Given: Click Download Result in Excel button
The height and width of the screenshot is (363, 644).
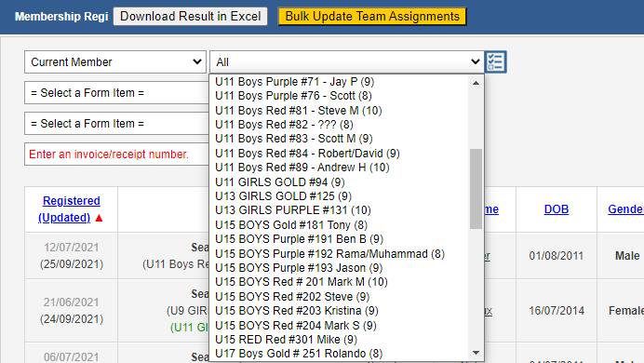Looking at the screenshot, I should 190,17.
